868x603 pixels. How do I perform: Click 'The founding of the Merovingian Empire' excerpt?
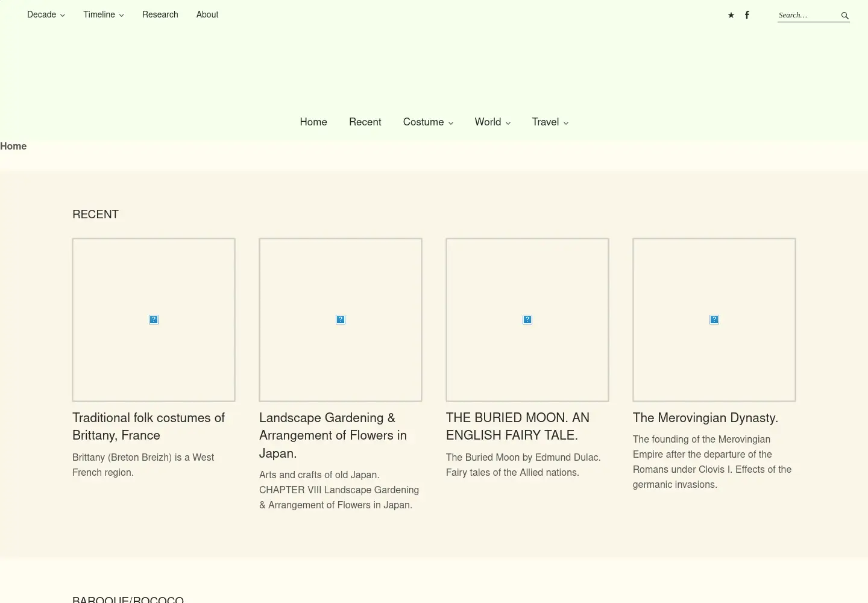click(712, 462)
